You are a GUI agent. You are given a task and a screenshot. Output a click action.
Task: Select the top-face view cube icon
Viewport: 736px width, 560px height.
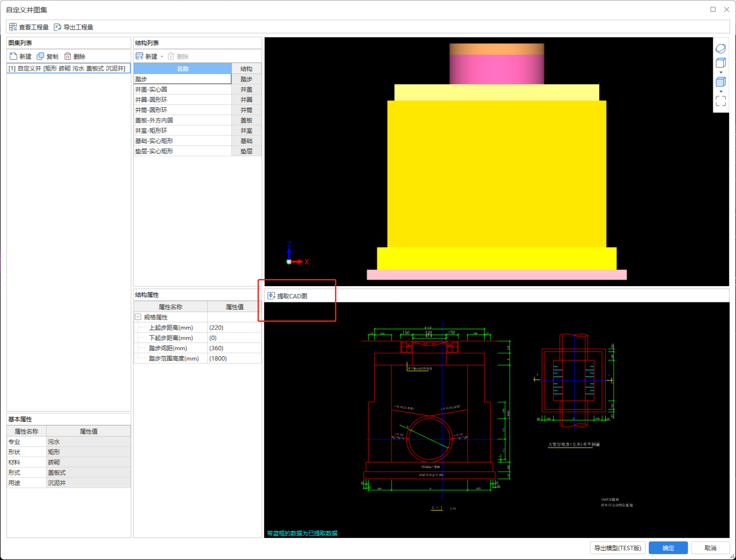[x=720, y=63]
